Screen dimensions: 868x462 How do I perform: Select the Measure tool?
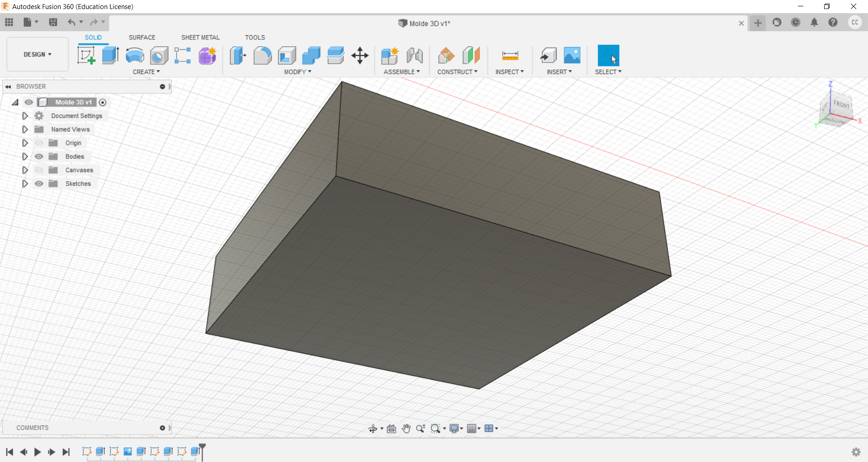point(509,55)
